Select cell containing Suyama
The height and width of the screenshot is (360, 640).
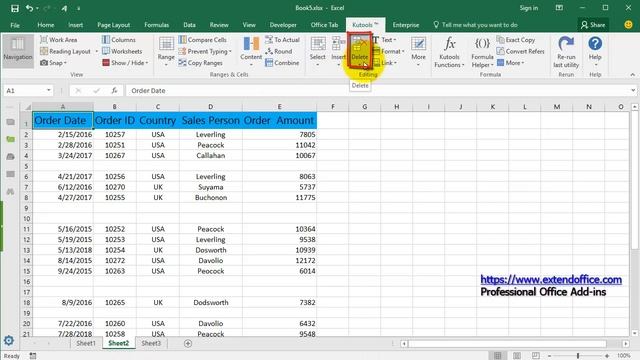pyautogui.click(x=211, y=187)
